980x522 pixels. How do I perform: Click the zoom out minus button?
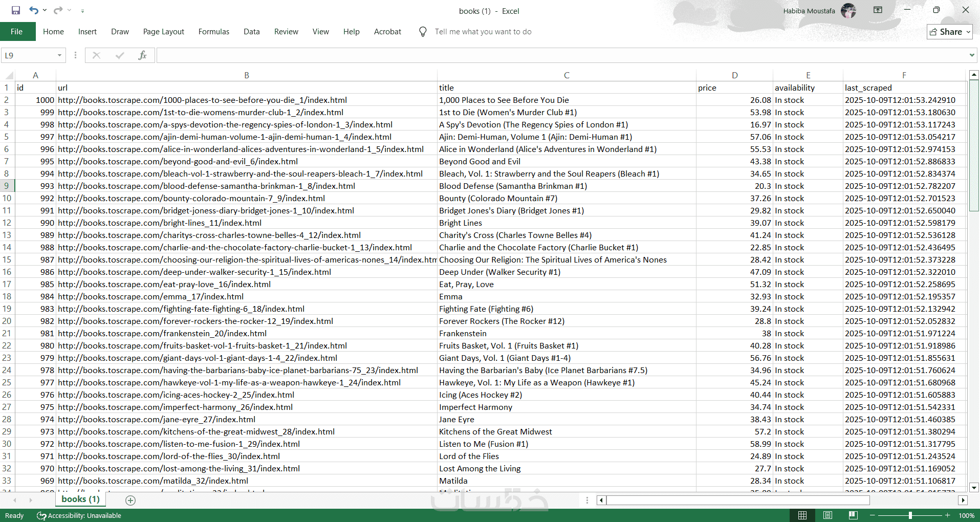(873, 515)
